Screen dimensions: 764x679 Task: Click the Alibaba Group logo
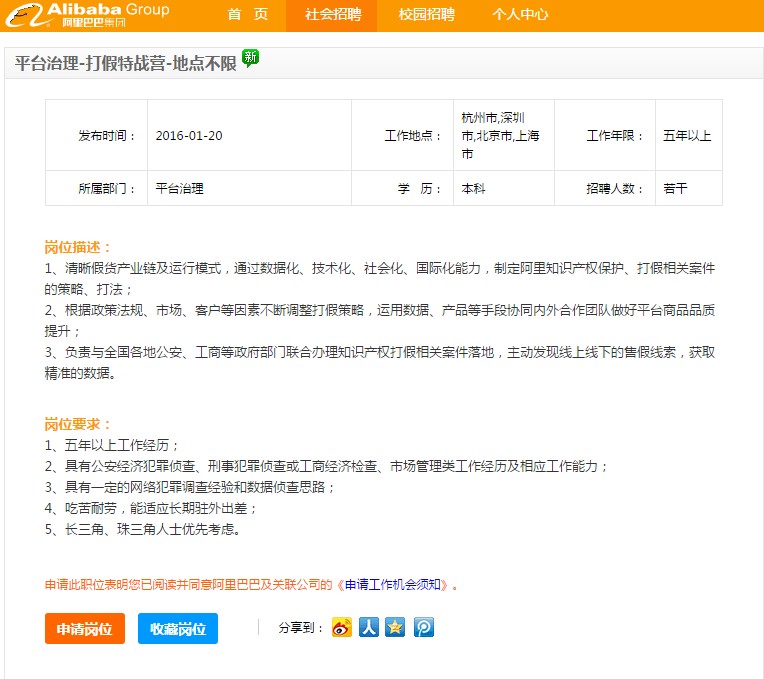pyautogui.click(x=87, y=15)
